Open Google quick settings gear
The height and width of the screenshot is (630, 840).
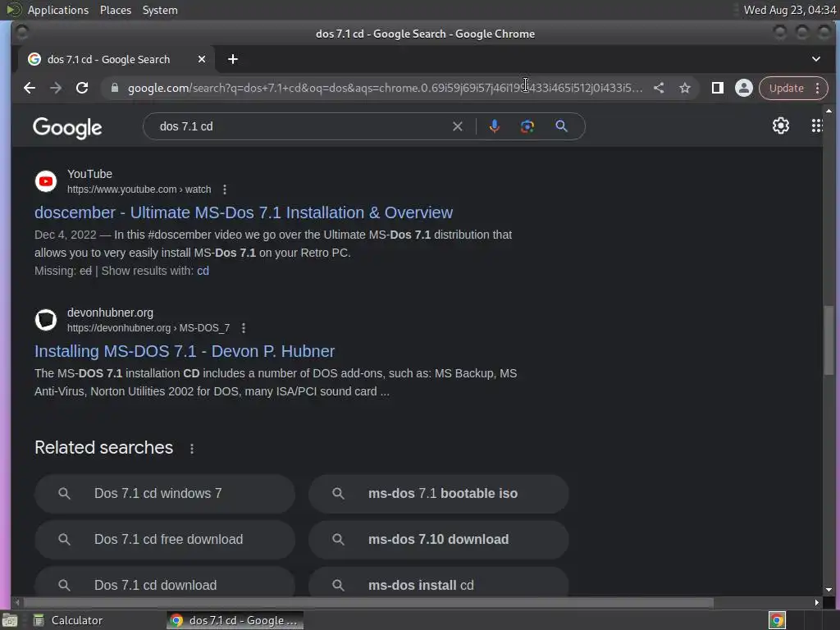(781, 126)
